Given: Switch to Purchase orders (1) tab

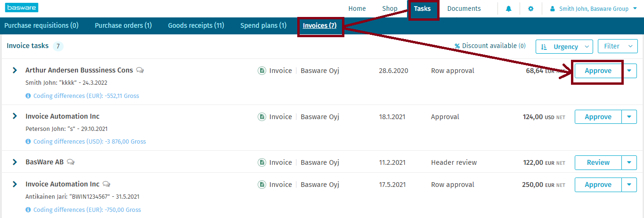Looking at the screenshot, I should coord(123,25).
